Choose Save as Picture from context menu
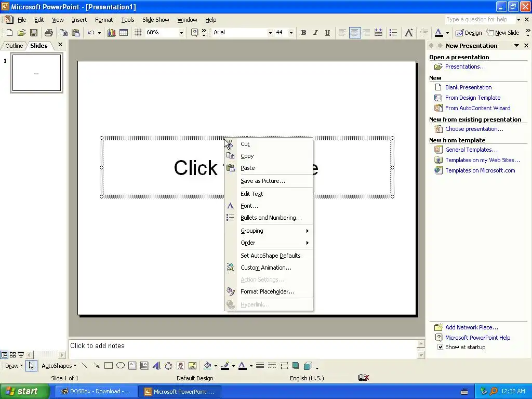 (269, 181)
